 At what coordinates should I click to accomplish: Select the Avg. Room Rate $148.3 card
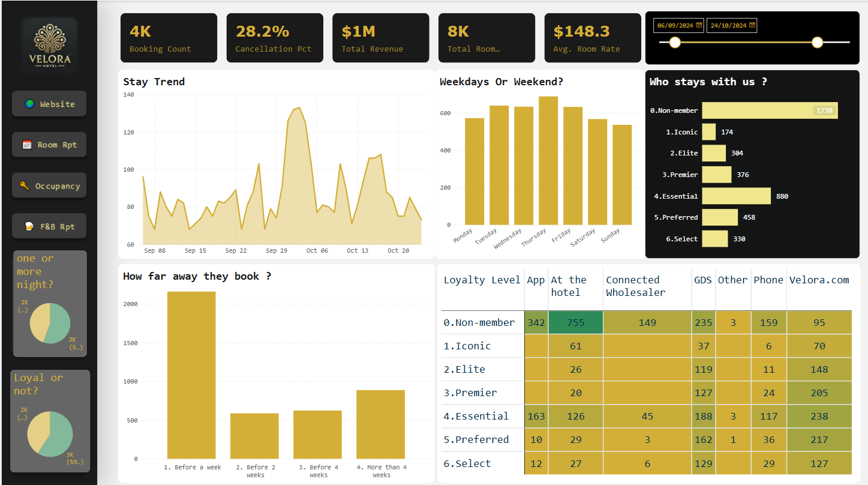(593, 38)
